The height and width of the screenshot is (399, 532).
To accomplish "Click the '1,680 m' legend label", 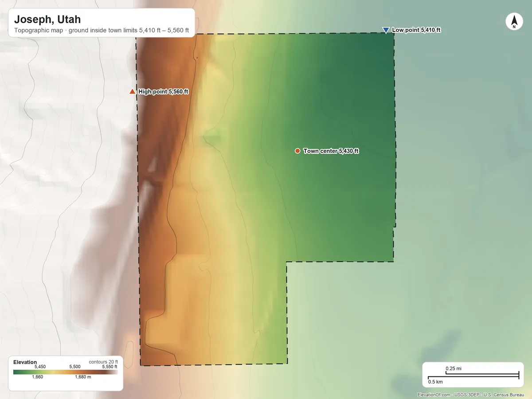I will 83,377.
